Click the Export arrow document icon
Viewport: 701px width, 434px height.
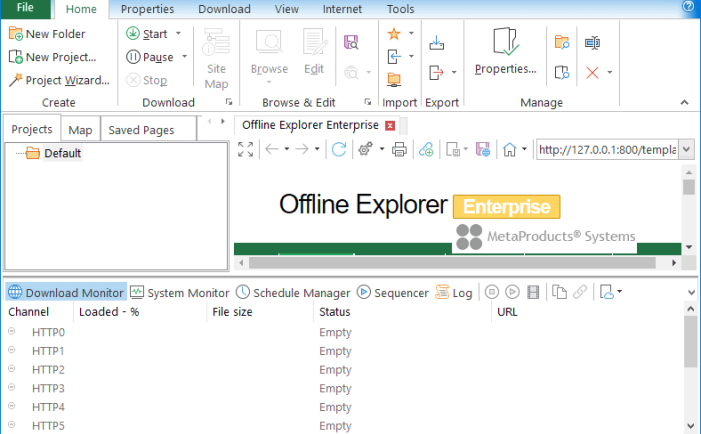point(436,72)
